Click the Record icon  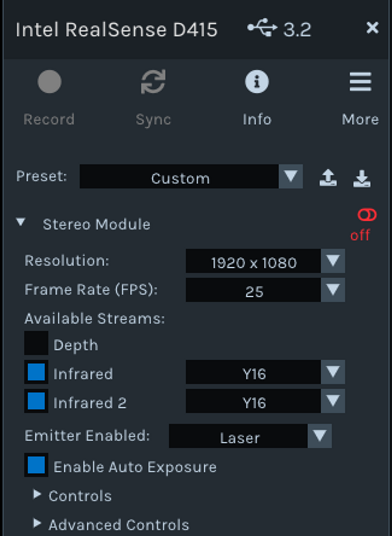pos(49,82)
